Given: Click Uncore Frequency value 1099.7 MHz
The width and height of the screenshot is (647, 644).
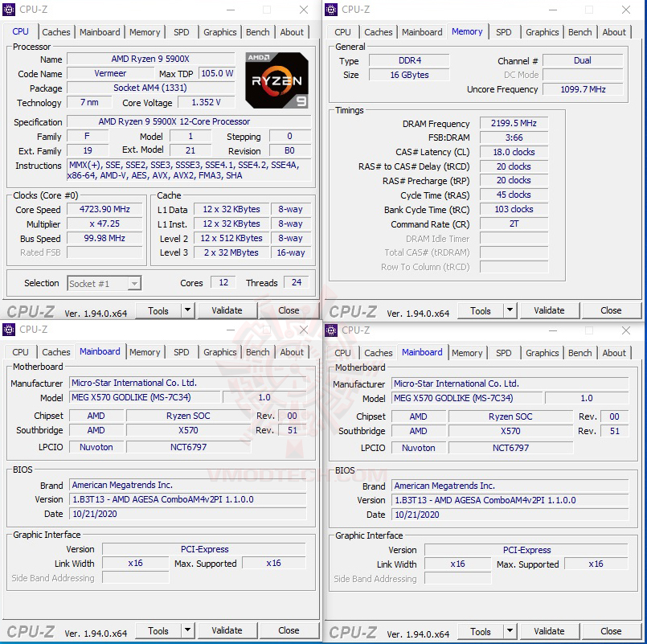Looking at the screenshot, I should point(583,89).
